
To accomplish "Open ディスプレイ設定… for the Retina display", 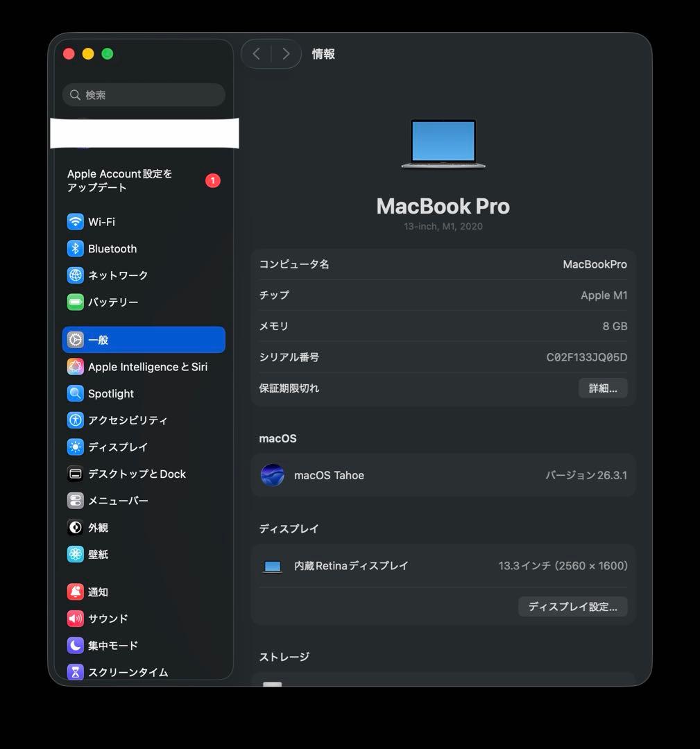I will click(x=572, y=606).
